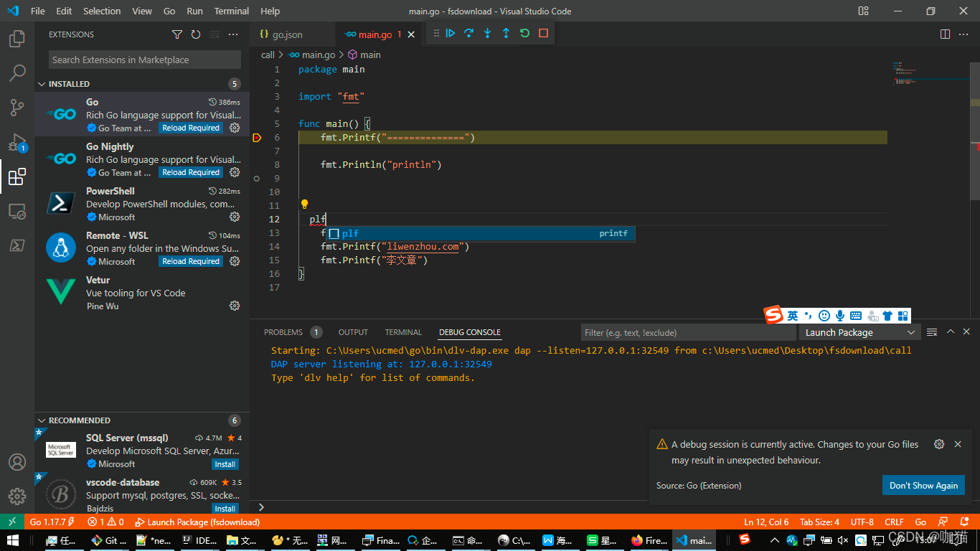
Task: Open extensions view more actions menu
Action: tap(233, 34)
